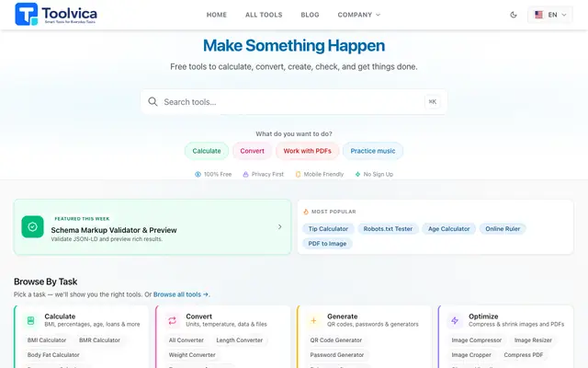Viewport: 588px width, 368px height.
Task: Expand the Company menu
Action: click(x=358, y=15)
